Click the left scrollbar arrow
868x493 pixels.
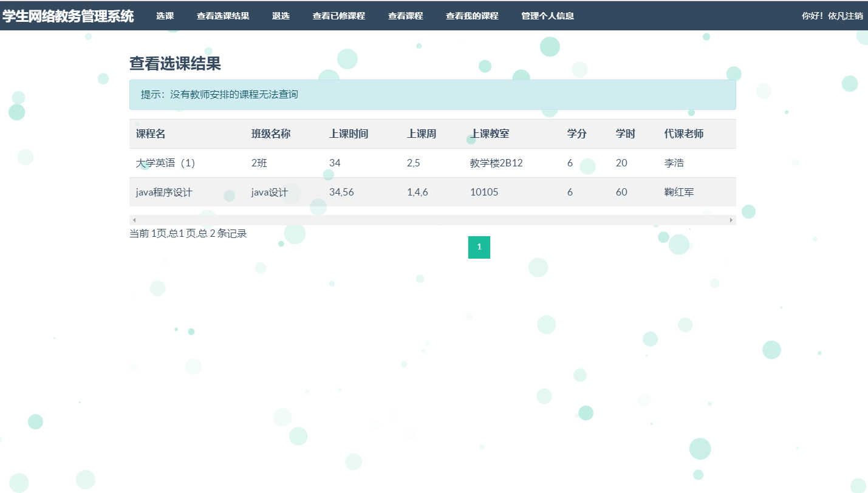coord(133,219)
